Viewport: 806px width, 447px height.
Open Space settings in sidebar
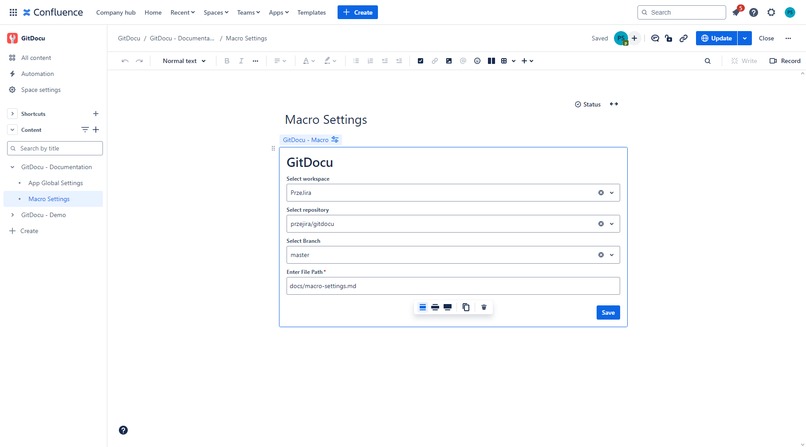pyautogui.click(x=41, y=89)
